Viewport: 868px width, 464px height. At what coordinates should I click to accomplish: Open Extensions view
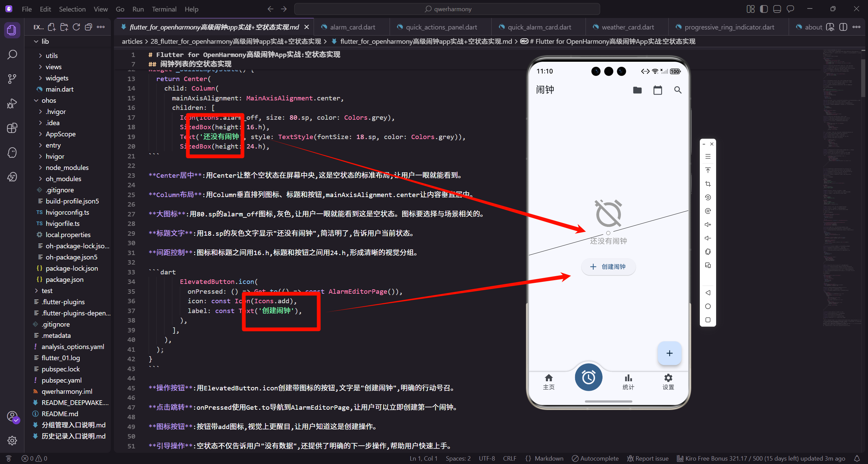click(x=12, y=128)
